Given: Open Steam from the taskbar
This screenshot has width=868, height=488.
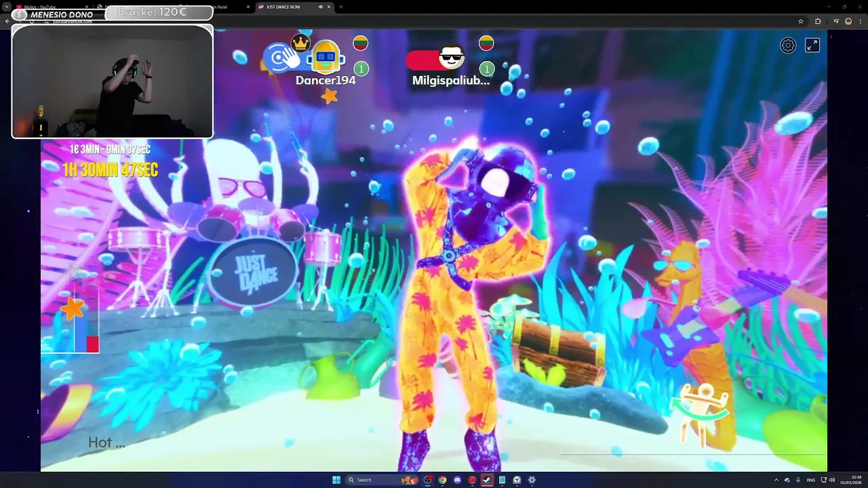Looking at the screenshot, I should 487,480.
